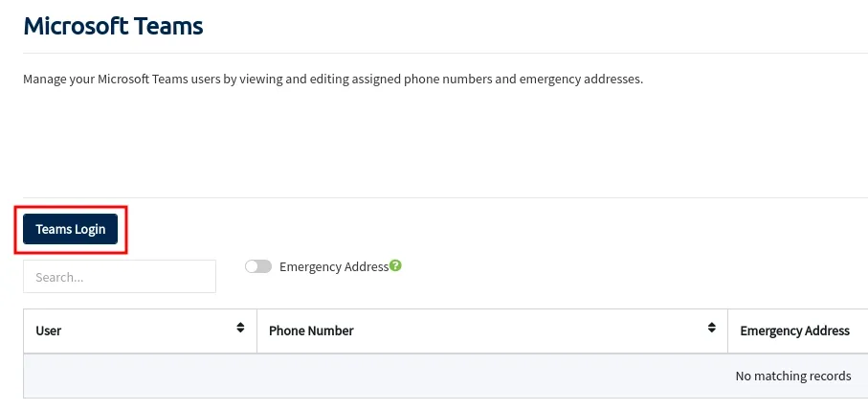Image resolution: width=868 pixels, height=411 pixels.
Task: Click the Teams Login button
Action: pos(70,229)
